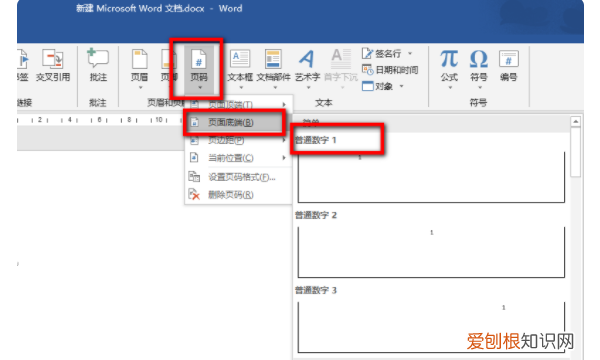The height and width of the screenshot is (360, 600).
Task: Select 当前位置 menu entry
Action: [x=238, y=158]
